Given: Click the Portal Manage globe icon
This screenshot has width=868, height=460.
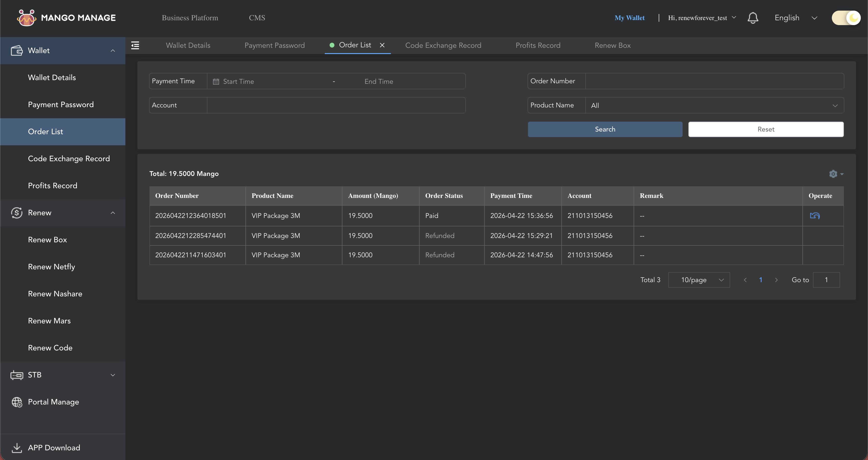Looking at the screenshot, I should click(x=16, y=402).
